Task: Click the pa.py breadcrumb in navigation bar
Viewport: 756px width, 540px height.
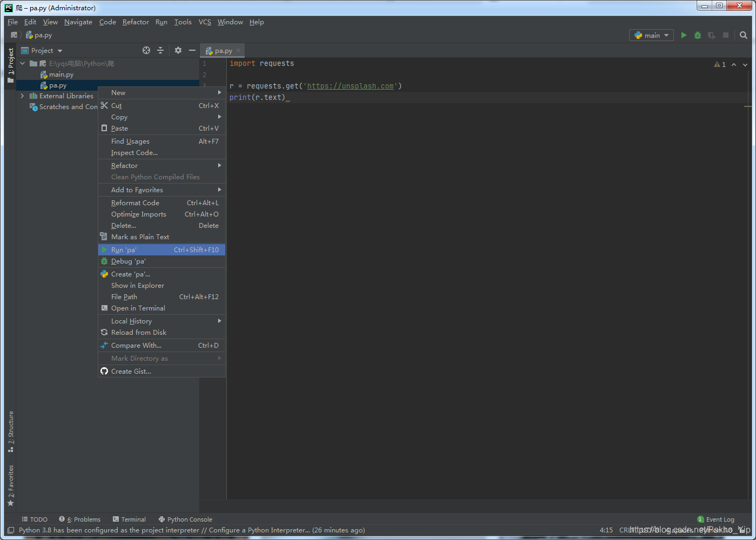Action: click(39, 35)
